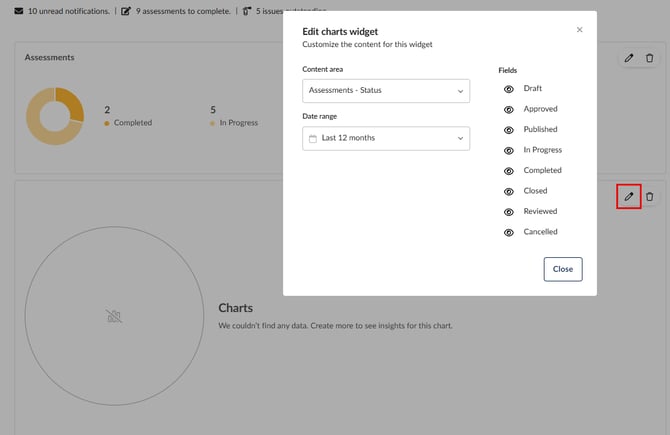Image resolution: width=670 pixels, height=435 pixels.
Task: Toggle visibility of the Draft field
Action: click(509, 89)
